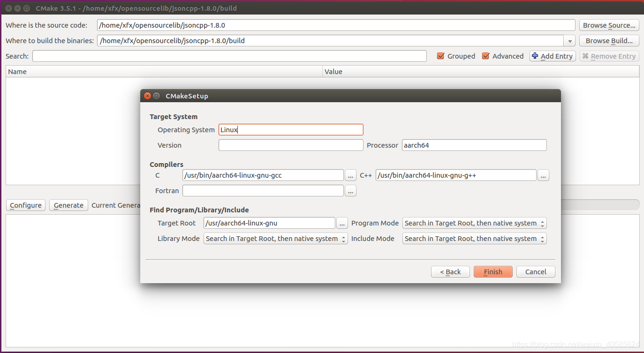Click the C compiler path field
This screenshot has height=353, width=644.
point(263,175)
